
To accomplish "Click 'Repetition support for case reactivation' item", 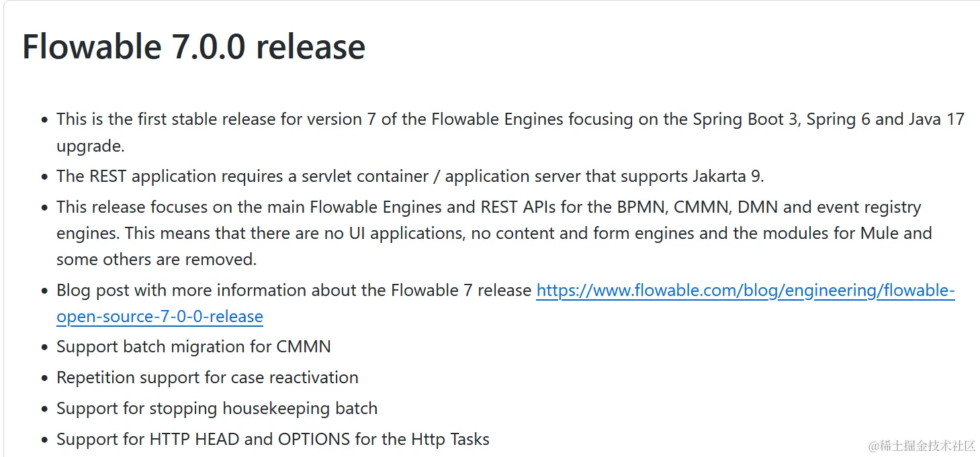I will tap(208, 377).
